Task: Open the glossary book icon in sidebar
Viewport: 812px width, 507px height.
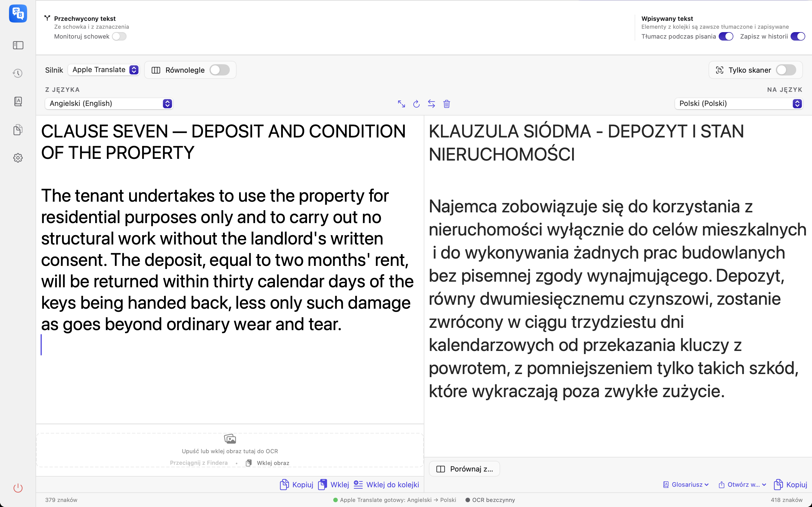Action: click(x=18, y=101)
